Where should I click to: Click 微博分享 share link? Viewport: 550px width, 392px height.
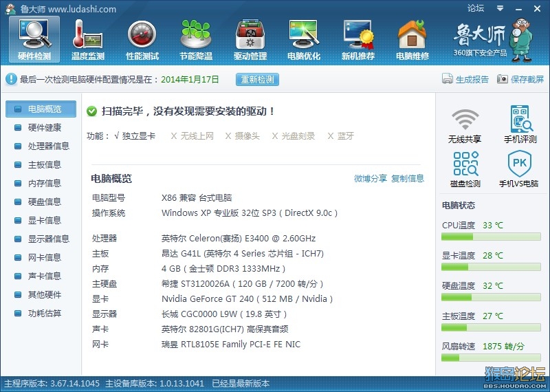pos(371,178)
